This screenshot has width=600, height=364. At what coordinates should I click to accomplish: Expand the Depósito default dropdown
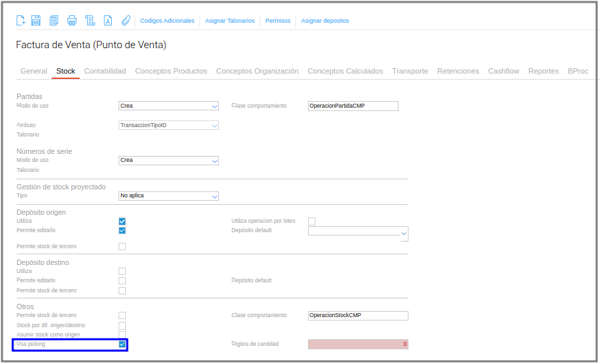coord(358,233)
